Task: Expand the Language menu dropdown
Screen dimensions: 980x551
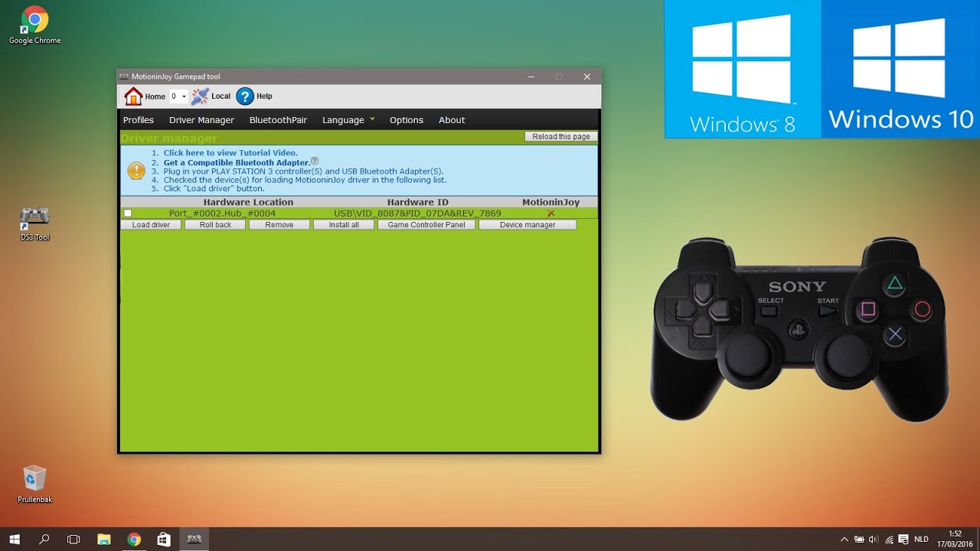Action: coord(348,120)
